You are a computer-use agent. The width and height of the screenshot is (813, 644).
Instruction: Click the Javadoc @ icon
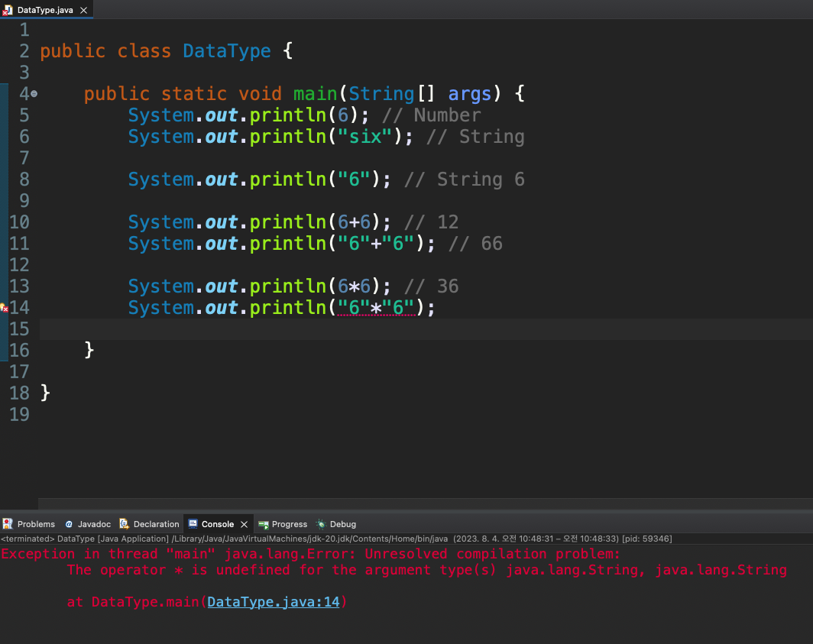(x=69, y=524)
